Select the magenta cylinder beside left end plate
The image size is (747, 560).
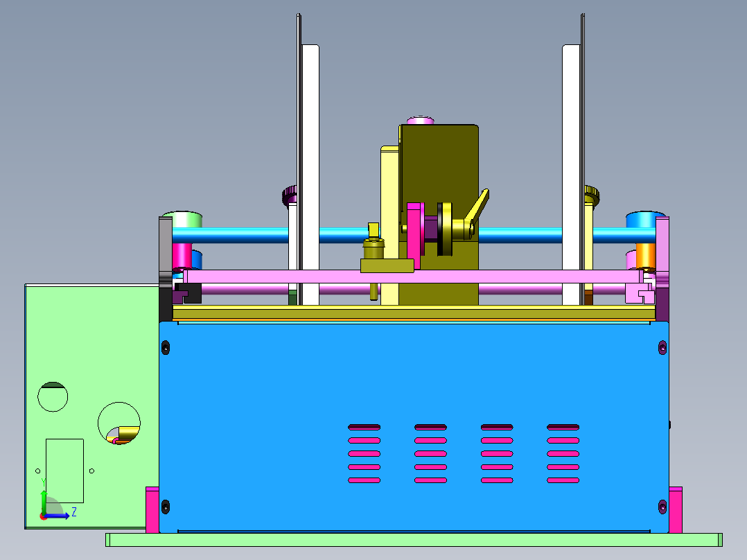click(x=182, y=256)
